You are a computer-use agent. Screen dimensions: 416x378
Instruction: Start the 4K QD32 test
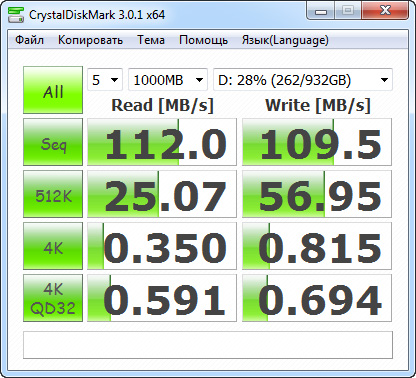tap(53, 298)
